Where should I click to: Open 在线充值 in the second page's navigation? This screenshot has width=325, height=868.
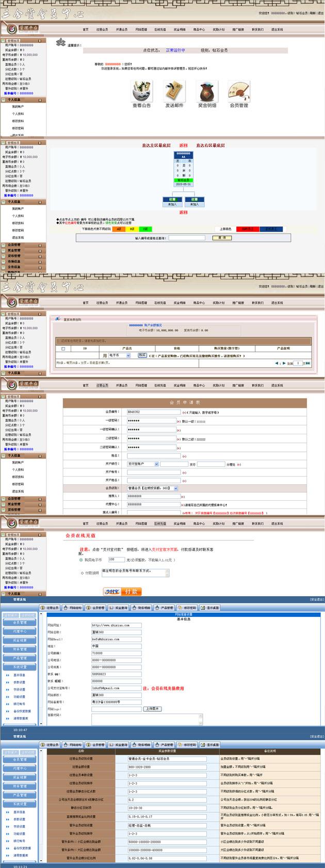click(160, 303)
